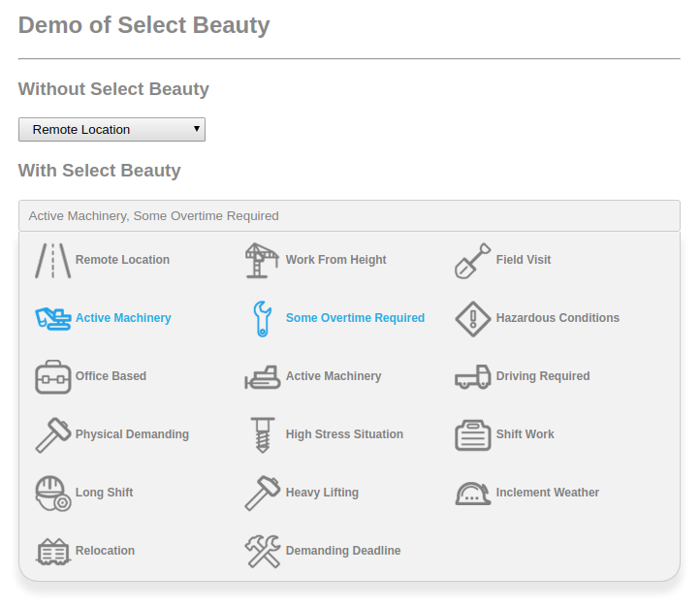Click the Remote Location road icon
This screenshot has width=700, height=607.
53,261
